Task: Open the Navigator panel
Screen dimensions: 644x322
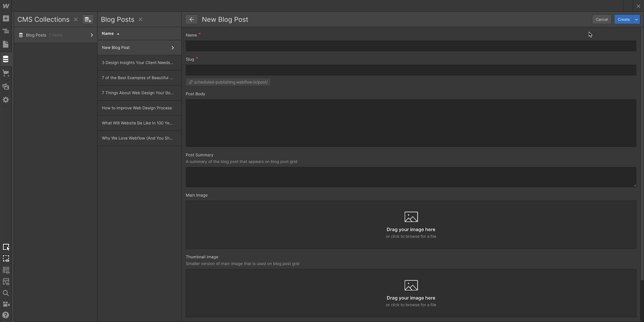Action: pos(6,31)
